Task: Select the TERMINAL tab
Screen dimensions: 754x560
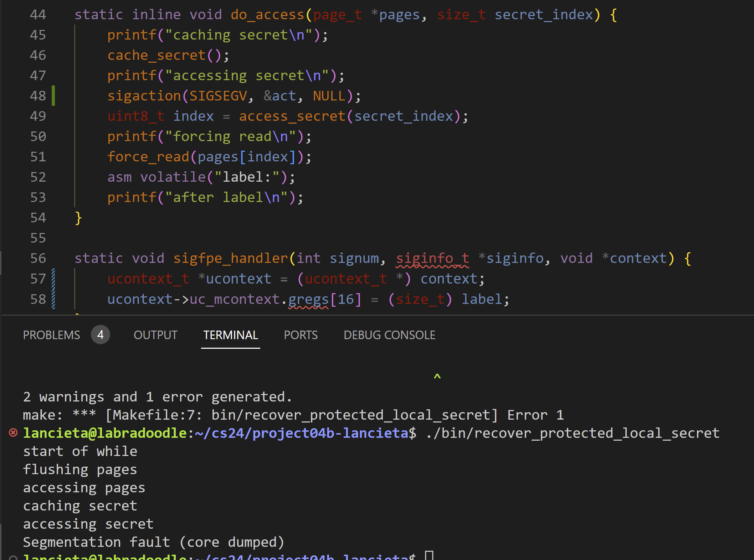Action: 231,335
